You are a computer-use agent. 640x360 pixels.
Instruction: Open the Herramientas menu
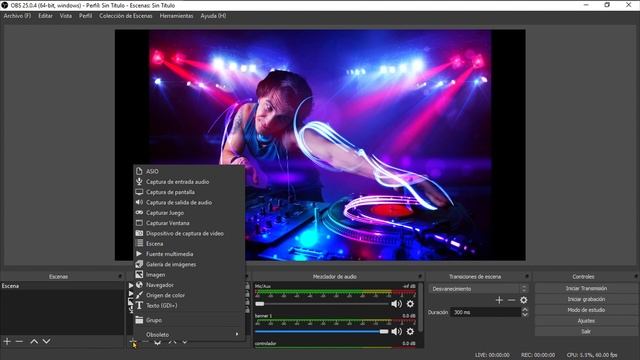coord(176,16)
